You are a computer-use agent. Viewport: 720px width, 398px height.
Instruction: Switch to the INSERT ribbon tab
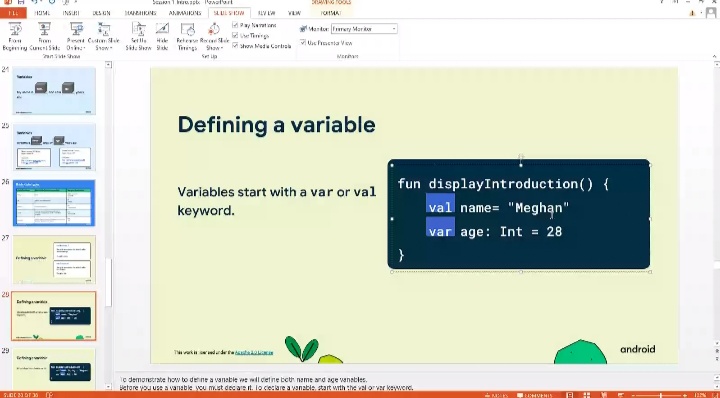click(x=71, y=13)
